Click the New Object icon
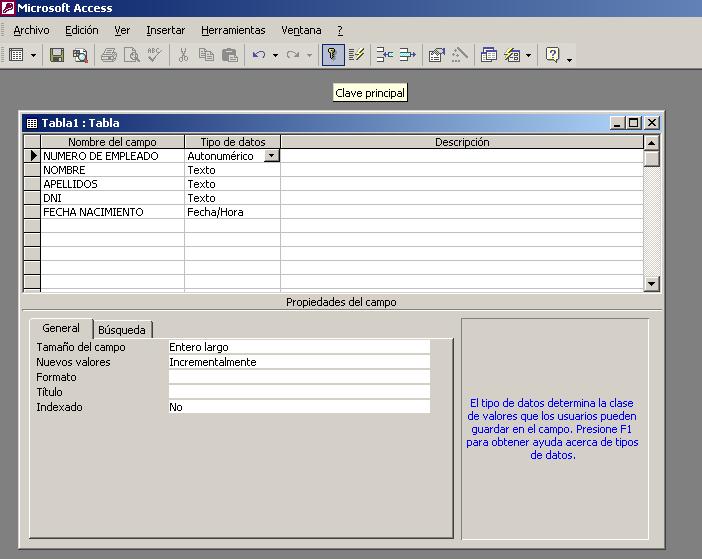Screen dimensions: 702x559 [x=512, y=55]
